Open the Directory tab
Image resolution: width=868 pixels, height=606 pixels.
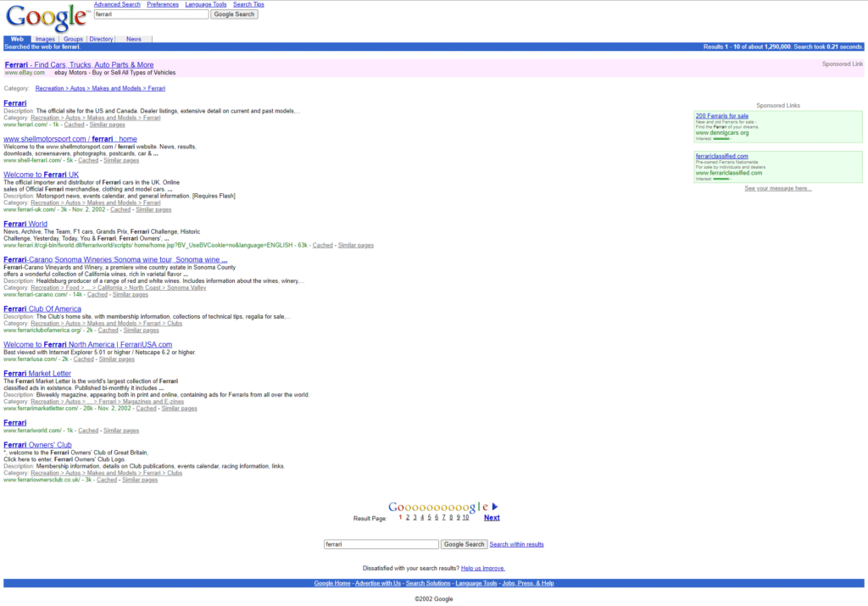click(x=100, y=38)
